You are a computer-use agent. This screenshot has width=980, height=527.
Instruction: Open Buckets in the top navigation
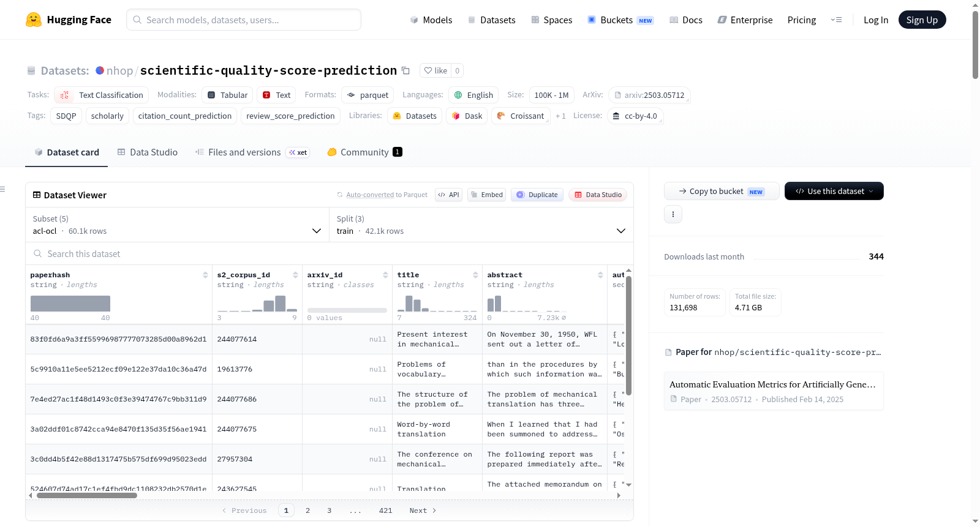pyautogui.click(x=620, y=20)
